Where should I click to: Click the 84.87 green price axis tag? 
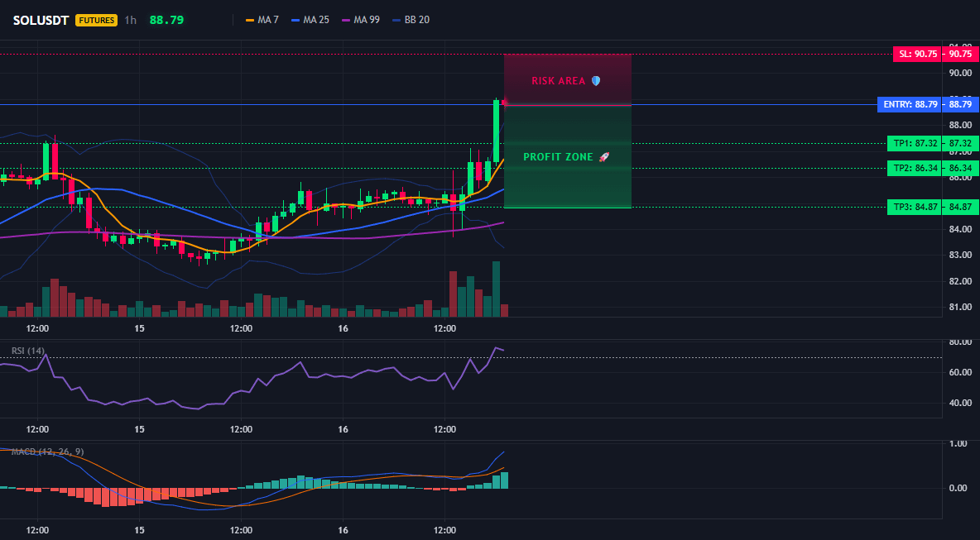tap(961, 208)
